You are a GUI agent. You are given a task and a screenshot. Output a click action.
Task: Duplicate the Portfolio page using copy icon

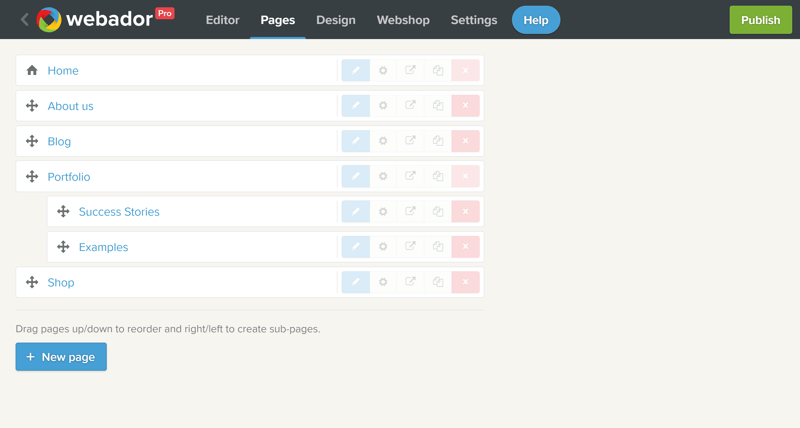[x=438, y=177]
